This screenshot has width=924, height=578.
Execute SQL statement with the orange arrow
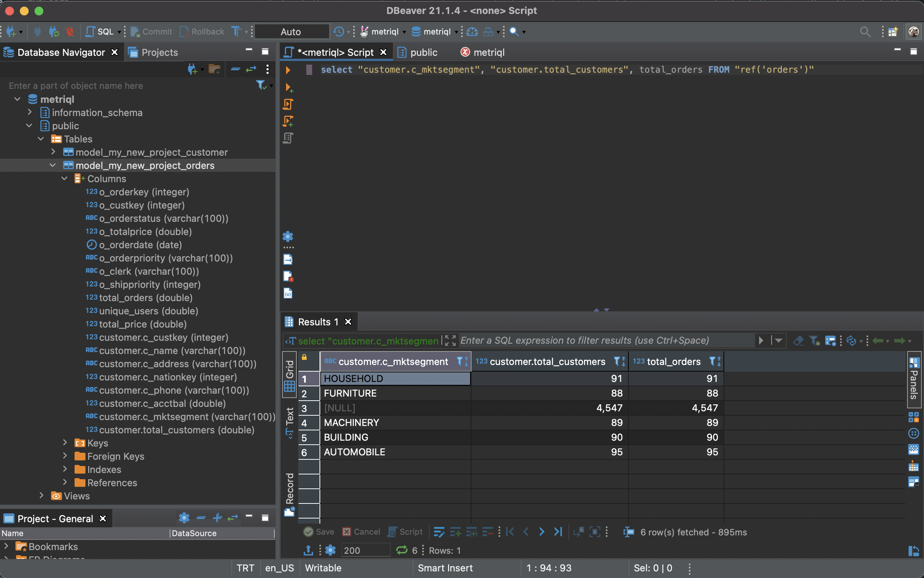(288, 70)
